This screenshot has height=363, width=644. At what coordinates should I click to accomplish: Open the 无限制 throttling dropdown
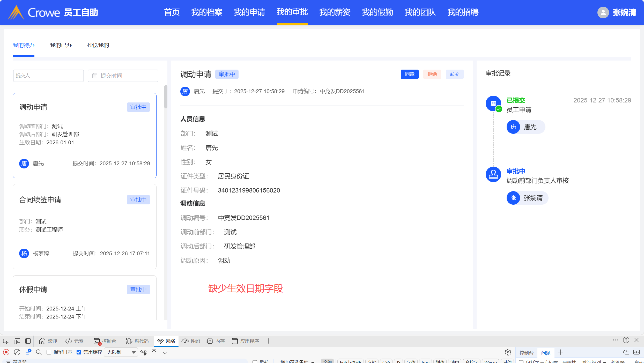point(121,352)
